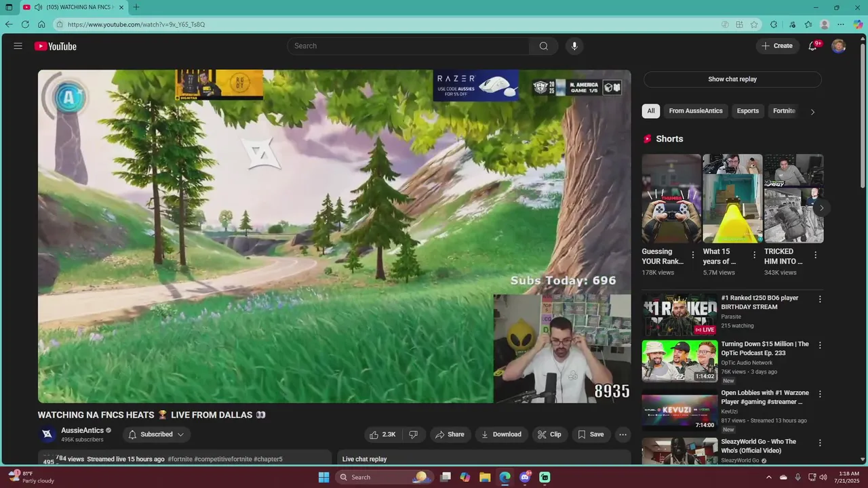Open AussieAntics channel avatar

47,434
